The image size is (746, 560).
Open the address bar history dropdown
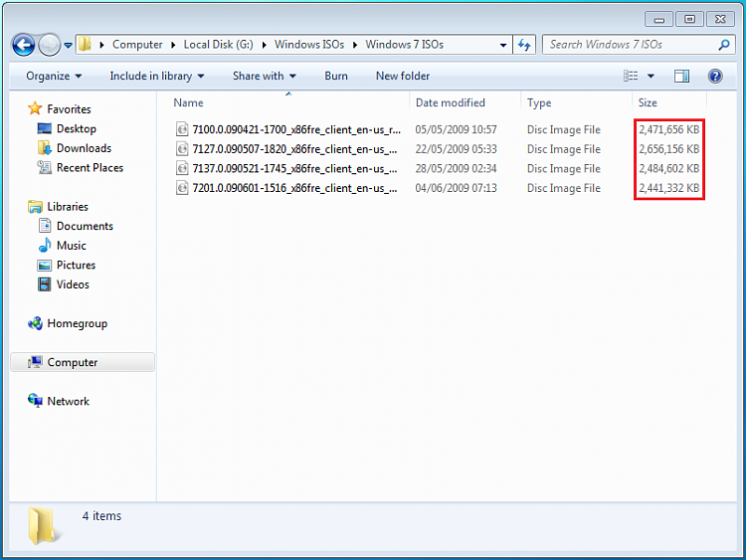503,45
